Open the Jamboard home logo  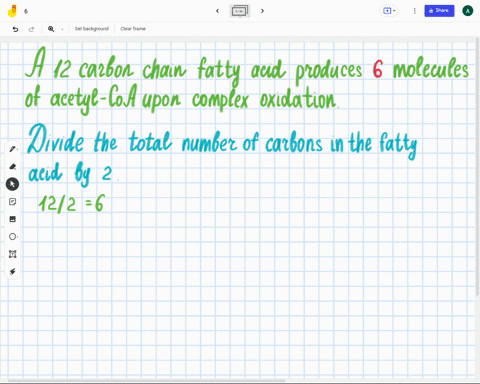click(x=12, y=11)
